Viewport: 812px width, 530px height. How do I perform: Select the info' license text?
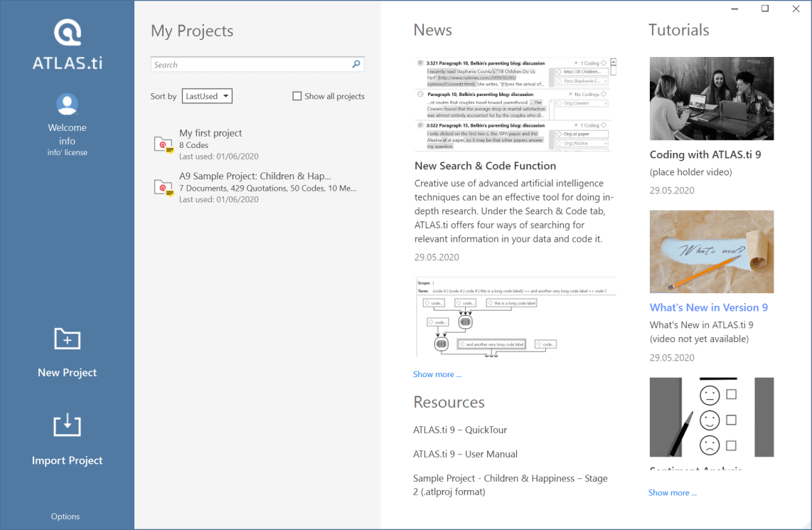[x=68, y=152]
